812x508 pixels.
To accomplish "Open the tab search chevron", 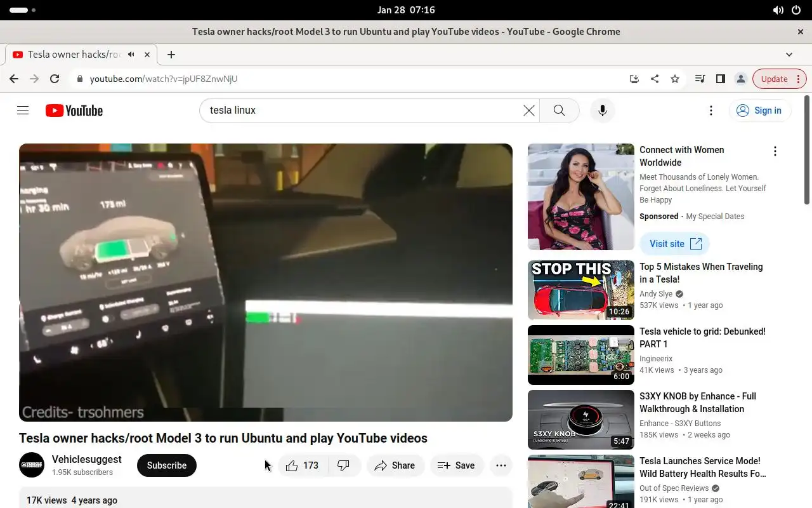I will click(x=789, y=55).
